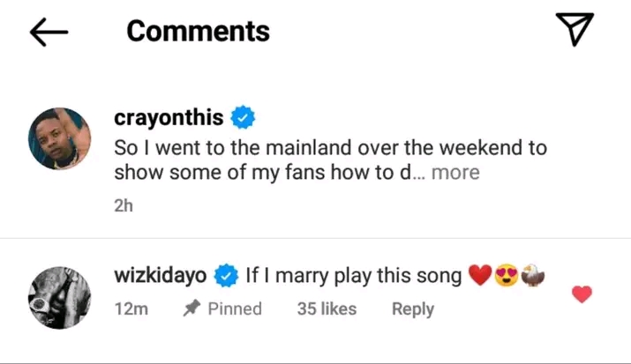This screenshot has height=364, width=631.
Task: Tap the back arrow icon
Action: click(x=49, y=33)
